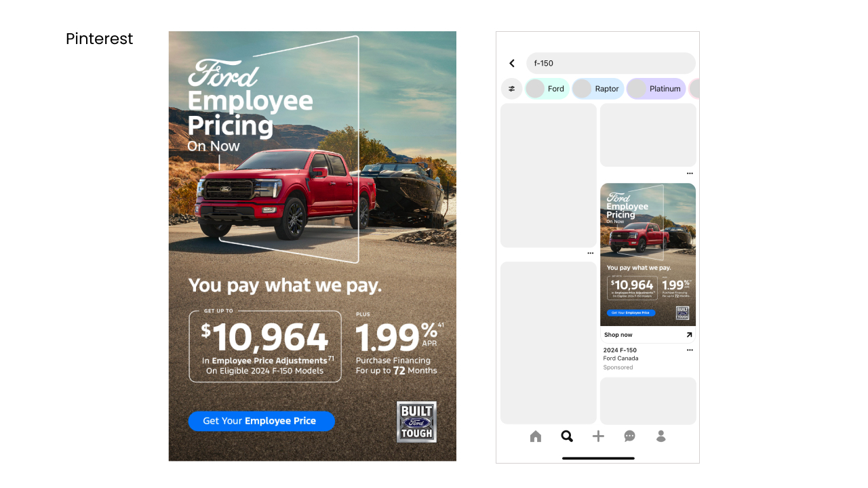The width and height of the screenshot is (868, 488).
Task: Open the Messages chat bubble icon
Action: [x=629, y=436]
